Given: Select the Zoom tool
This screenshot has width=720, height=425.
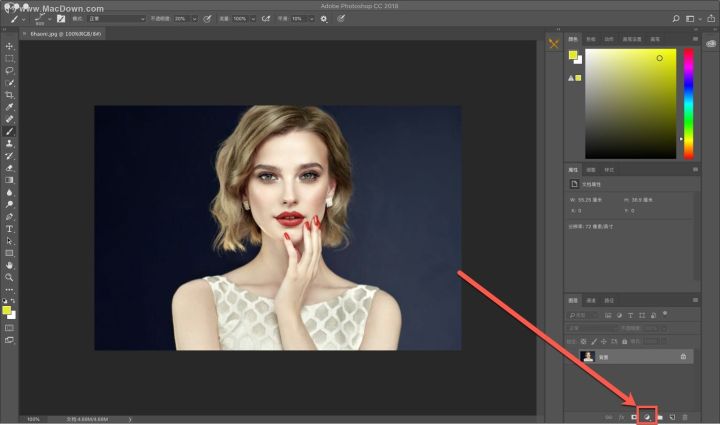Looking at the screenshot, I should [9, 277].
